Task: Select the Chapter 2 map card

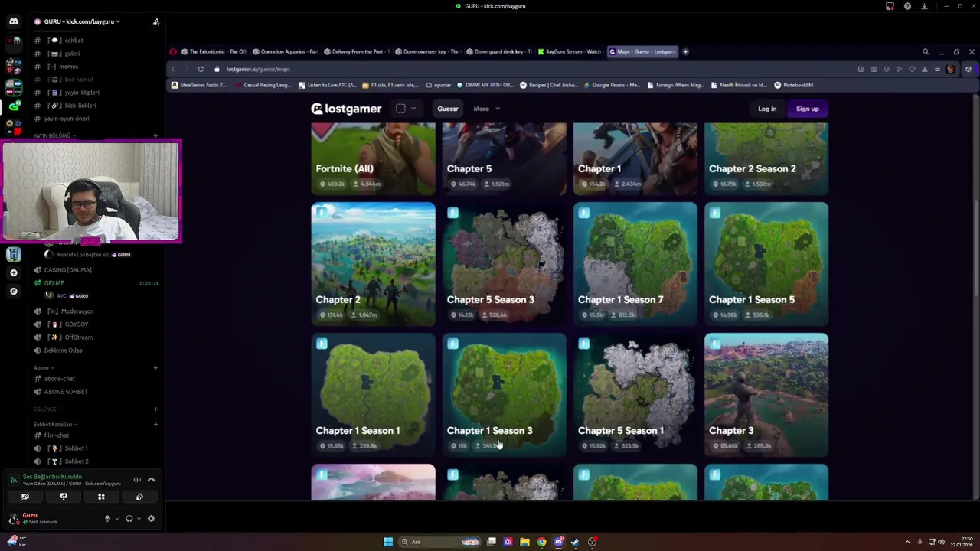Action: pyautogui.click(x=373, y=264)
